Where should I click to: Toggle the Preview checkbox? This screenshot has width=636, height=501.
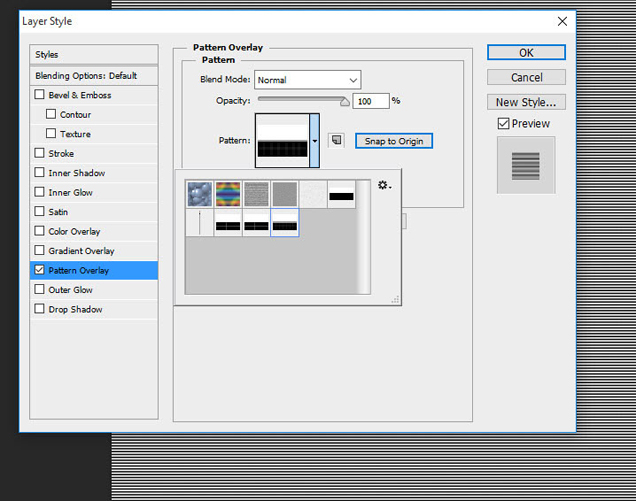coord(504,124)
